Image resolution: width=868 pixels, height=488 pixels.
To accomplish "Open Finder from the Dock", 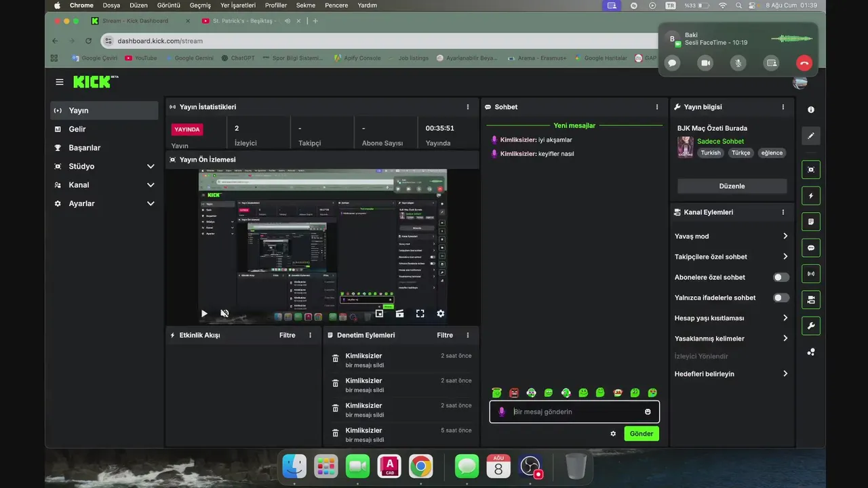I will (294, 466).
